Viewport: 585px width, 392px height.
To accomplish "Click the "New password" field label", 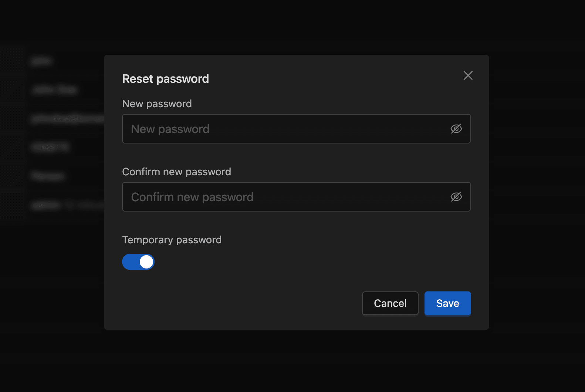I will (x=157, y=104).
